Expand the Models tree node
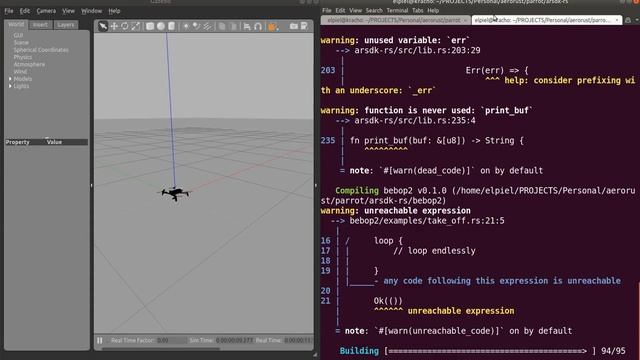The image size is (640, 360). pyautogui.click(x=10, y=79)
